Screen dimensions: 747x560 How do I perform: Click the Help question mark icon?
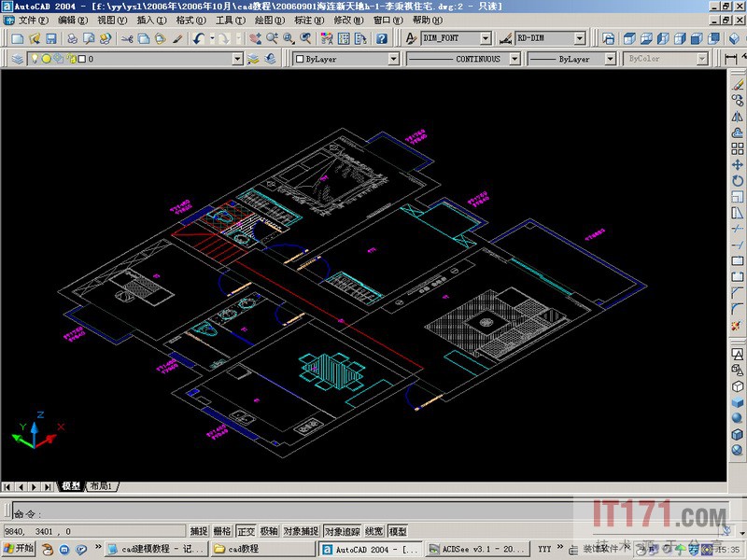pyautogui.click(x=384, y=38)
